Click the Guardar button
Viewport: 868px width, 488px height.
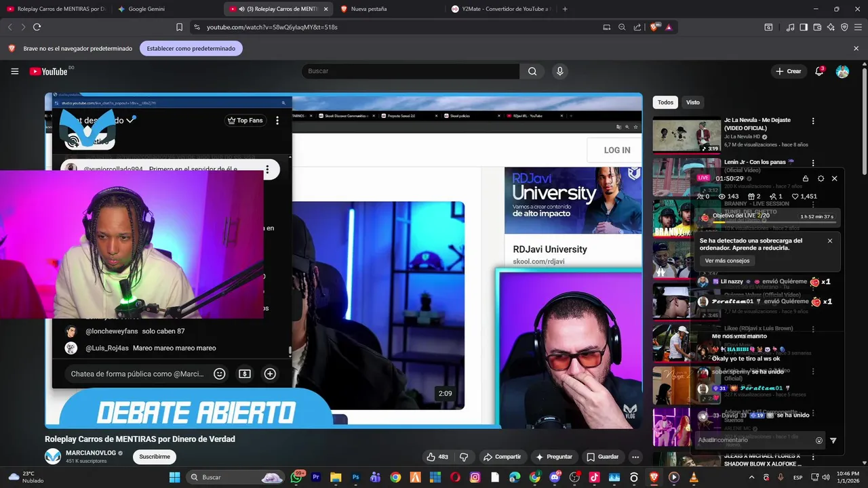[x=603, y=457]
